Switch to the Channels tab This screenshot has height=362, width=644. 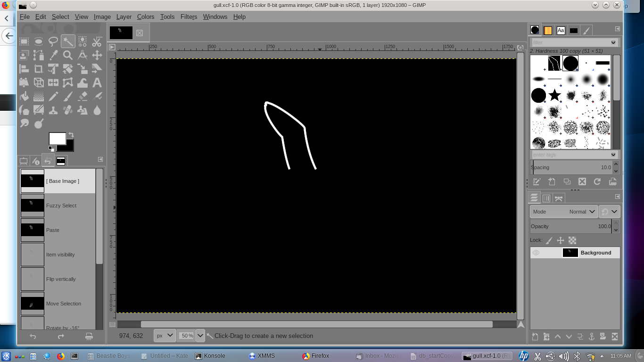point(546,198)
